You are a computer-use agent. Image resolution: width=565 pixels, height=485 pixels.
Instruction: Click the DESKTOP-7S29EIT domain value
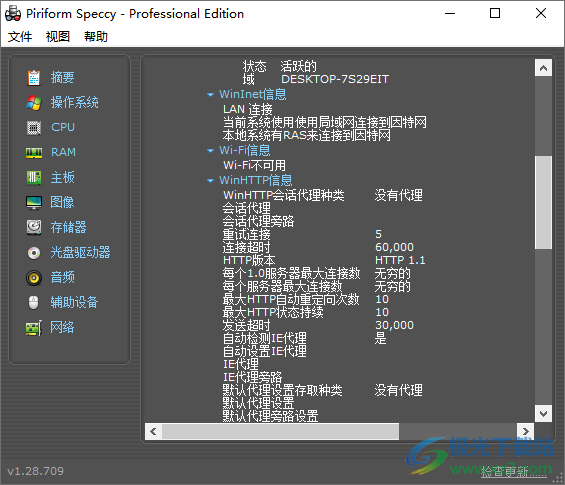335,79
